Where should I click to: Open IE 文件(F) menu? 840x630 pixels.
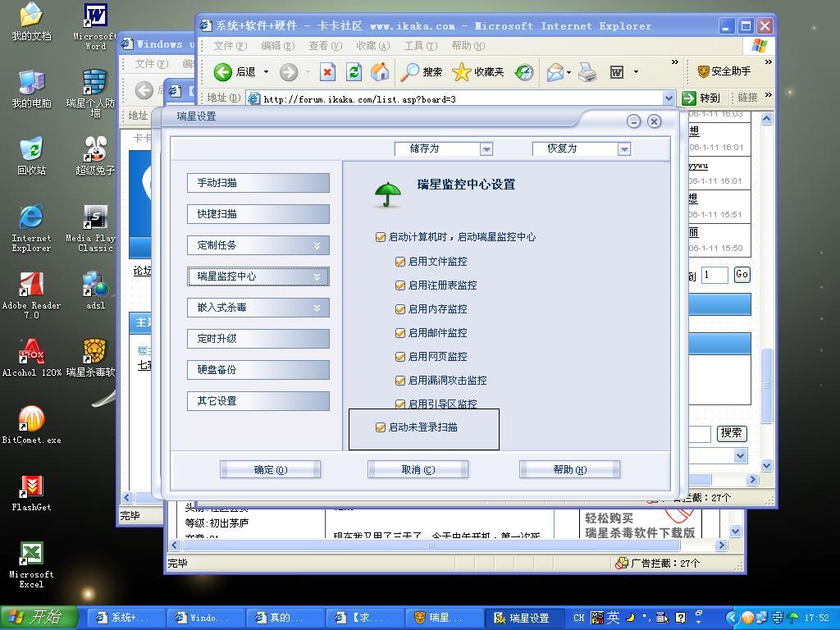[x=230, y=46]
